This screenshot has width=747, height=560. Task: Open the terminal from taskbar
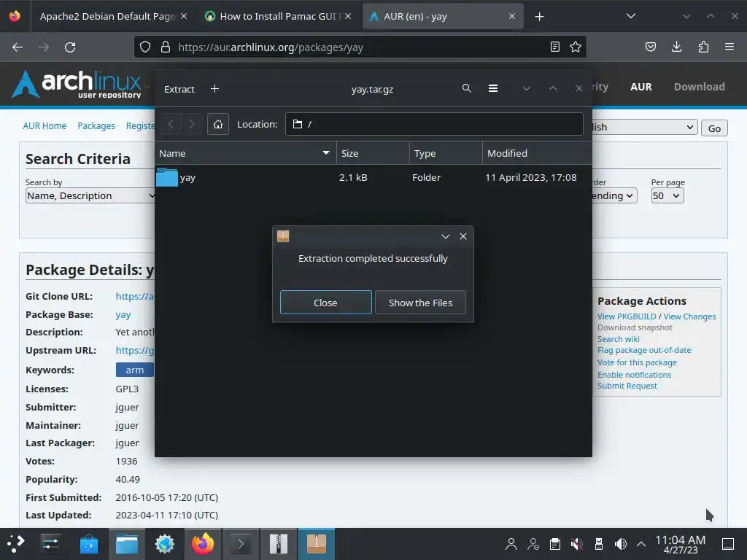241,544
